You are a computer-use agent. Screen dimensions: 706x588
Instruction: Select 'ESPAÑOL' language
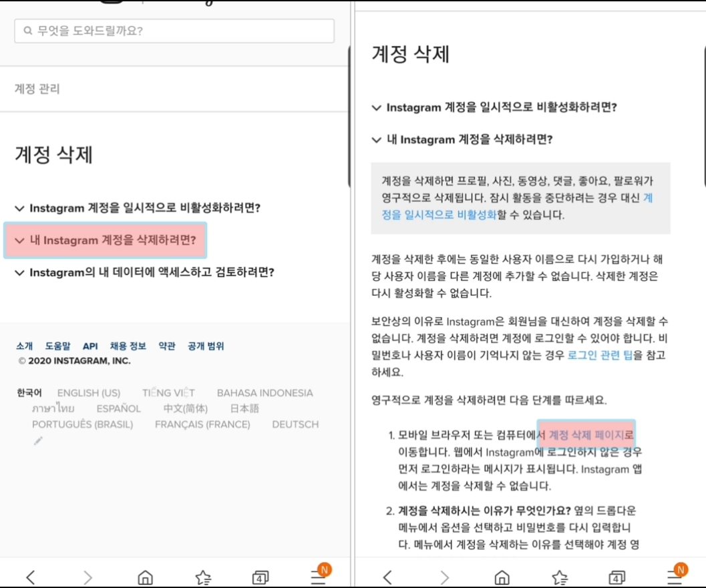[118, 408]
